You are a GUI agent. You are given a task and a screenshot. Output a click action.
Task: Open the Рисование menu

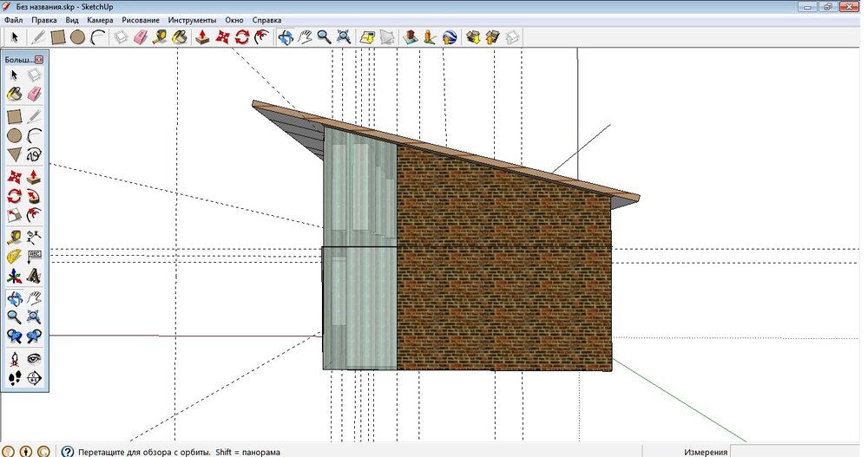[141, 19]
